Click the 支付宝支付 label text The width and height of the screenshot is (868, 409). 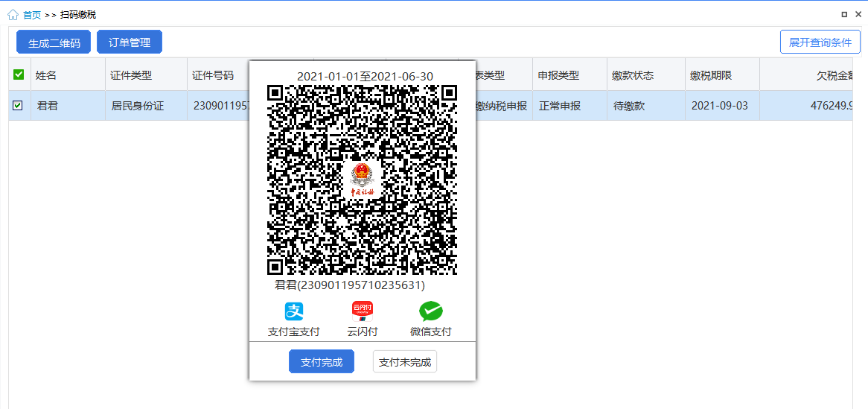[294, 332]
